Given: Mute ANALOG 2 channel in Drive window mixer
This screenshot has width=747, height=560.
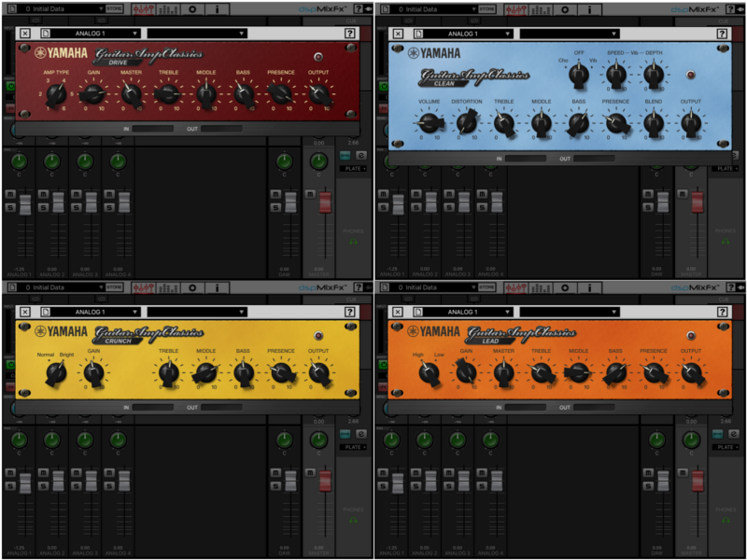Looking at the screenshot, I should point(43,194).
